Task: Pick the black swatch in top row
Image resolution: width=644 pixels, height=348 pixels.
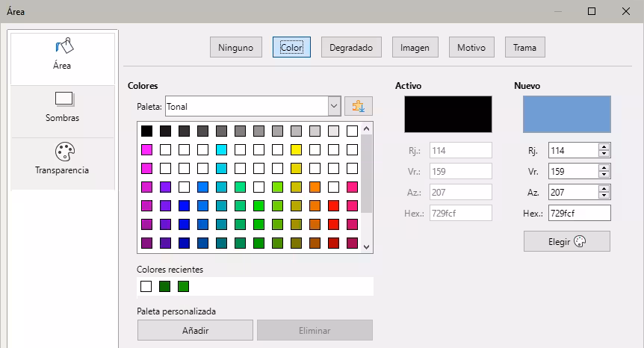Action: pyautogui.click(x=146, y=131)
